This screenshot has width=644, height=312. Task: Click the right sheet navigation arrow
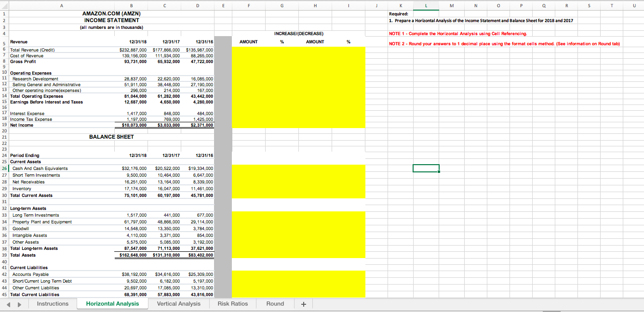coord(19,304)
